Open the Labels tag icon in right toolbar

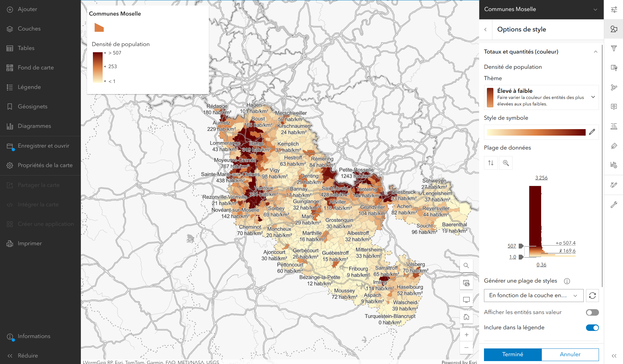[x=614, y=146]
